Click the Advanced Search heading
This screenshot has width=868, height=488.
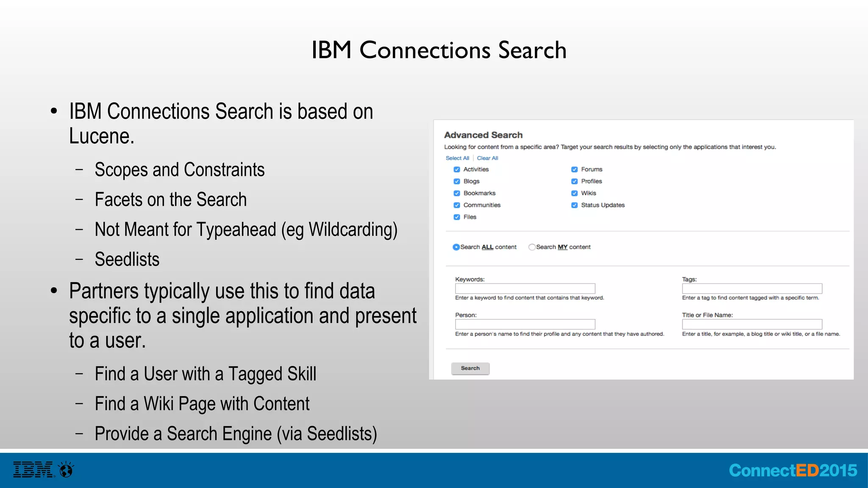[x=483, y=135]
